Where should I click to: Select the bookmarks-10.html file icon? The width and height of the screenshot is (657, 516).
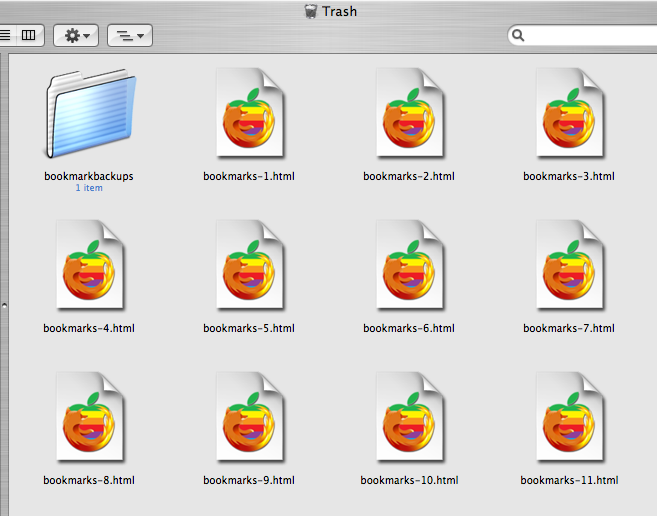coord(410,417)
